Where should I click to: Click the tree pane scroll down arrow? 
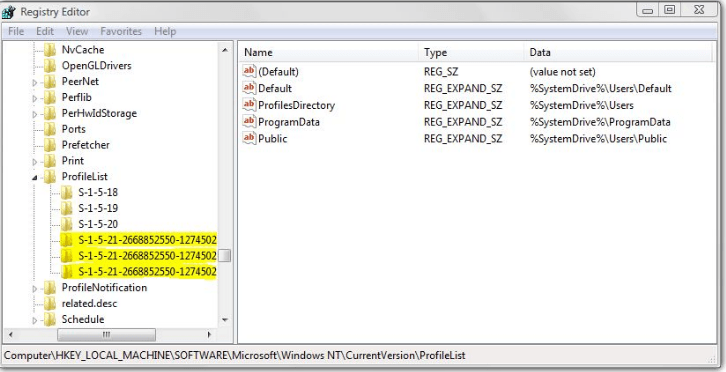pyautogui.click(x=225, y=320)
